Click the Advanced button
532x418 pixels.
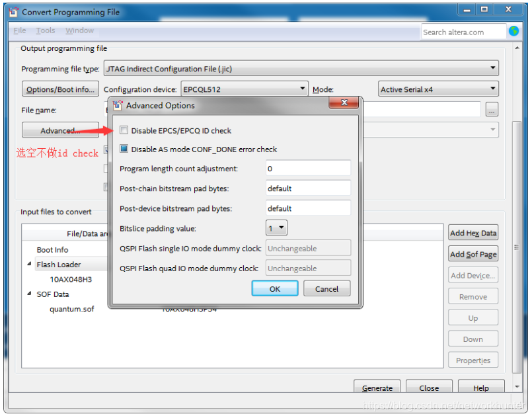[x=60, y=130]
